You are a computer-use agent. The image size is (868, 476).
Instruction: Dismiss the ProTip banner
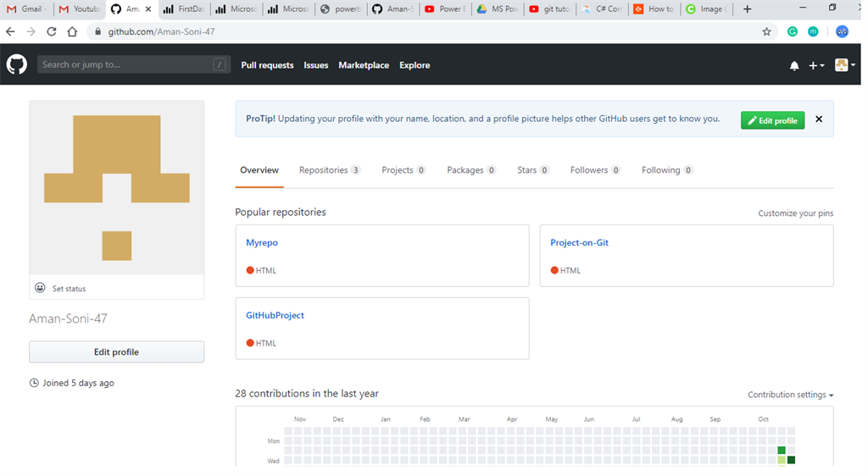(x=819, y=119)
